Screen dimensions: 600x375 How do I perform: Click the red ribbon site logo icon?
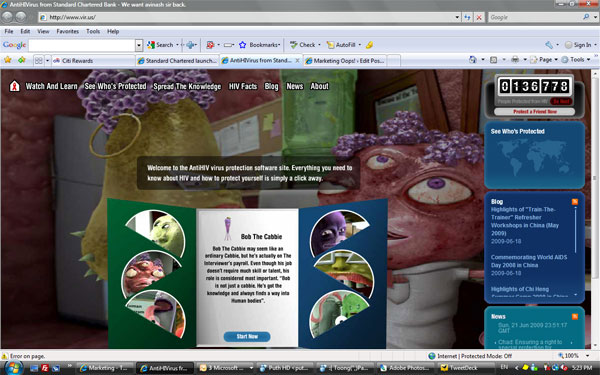[15, 86]
